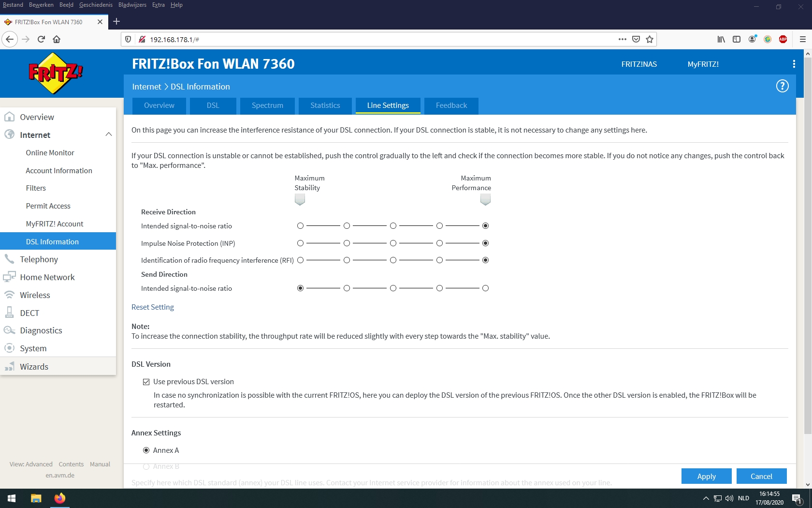Viewport: 812px width, 508px height.
Task: Reload the page with the refresh icon
Action: 41,39
